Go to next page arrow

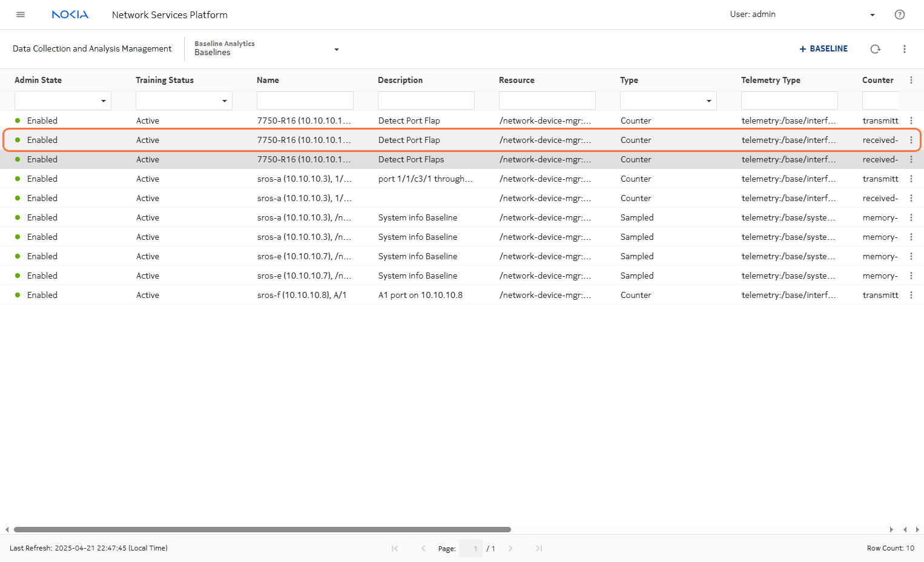(510, 548)
